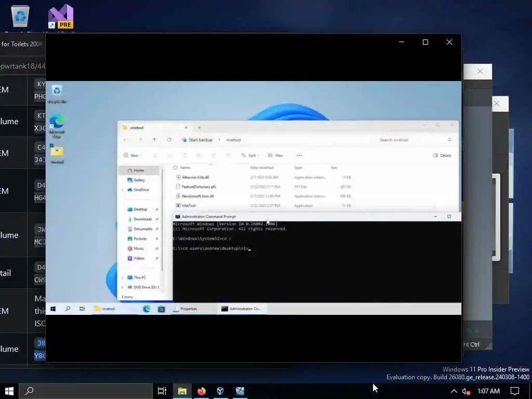Minimize the black-titled viewer window
This screenshot has width=532, height=399.
(x=402, y=42)
